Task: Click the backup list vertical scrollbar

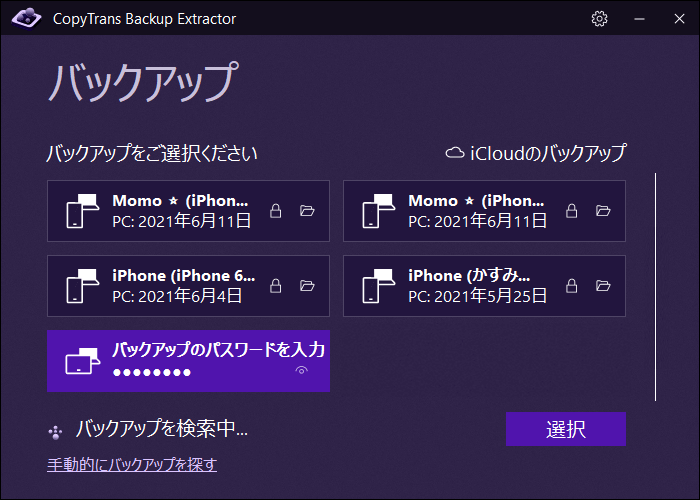Action: [655, 287]
